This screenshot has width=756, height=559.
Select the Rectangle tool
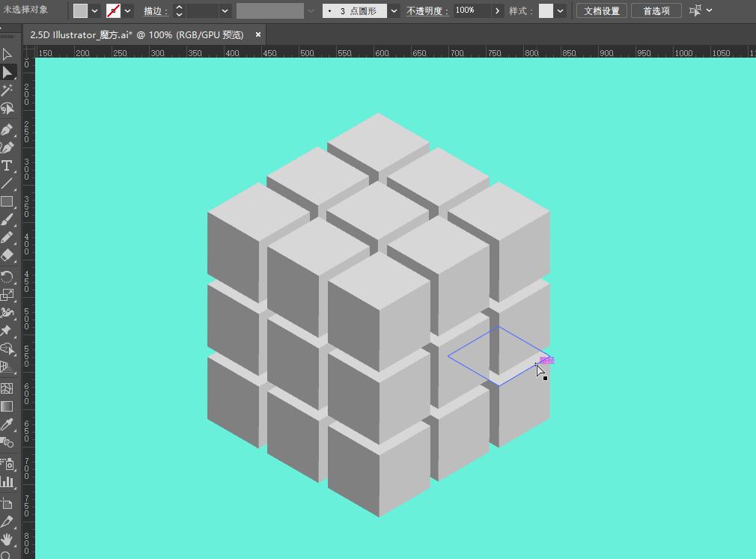click(x=7, y=201)
